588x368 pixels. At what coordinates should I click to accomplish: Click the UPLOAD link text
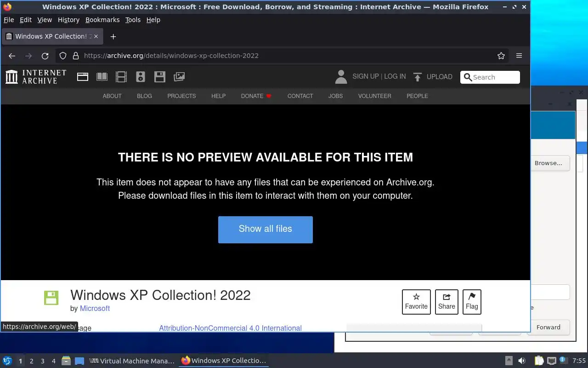(x=440, y=77)
